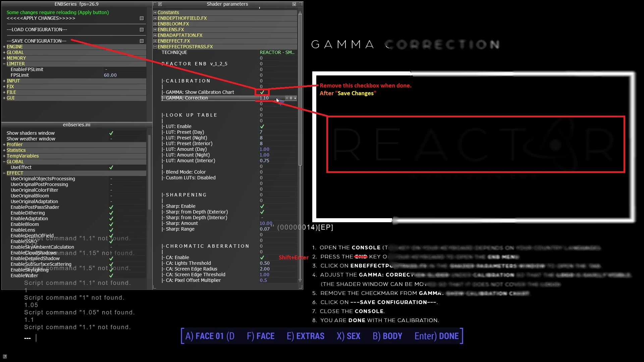Expand the GUI category
The width and height of the screenshot is (644, 362).
(4, 98)
